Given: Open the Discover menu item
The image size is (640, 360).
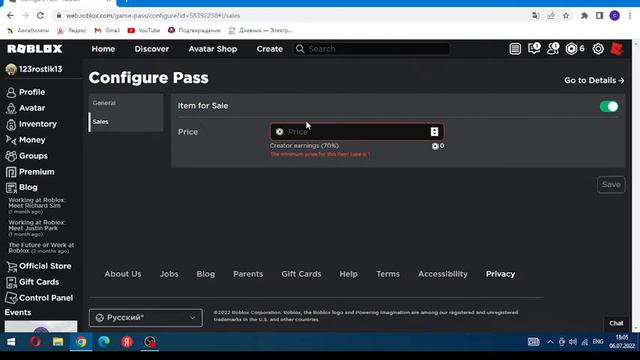Looking at the screenshot, I should 152,49.
